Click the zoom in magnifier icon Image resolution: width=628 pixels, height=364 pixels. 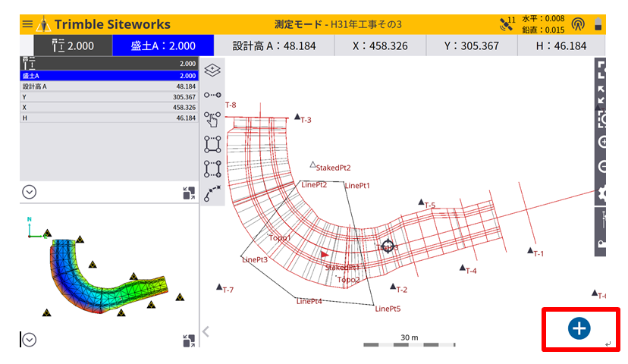[603, 143]
